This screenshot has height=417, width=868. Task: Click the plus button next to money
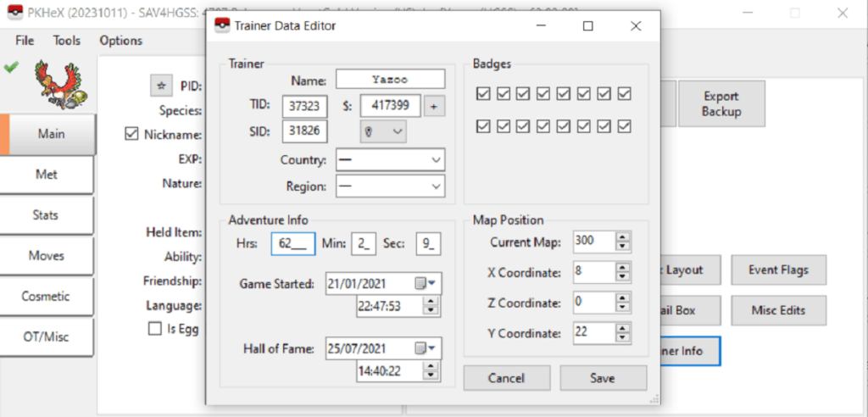pos(434,106)
